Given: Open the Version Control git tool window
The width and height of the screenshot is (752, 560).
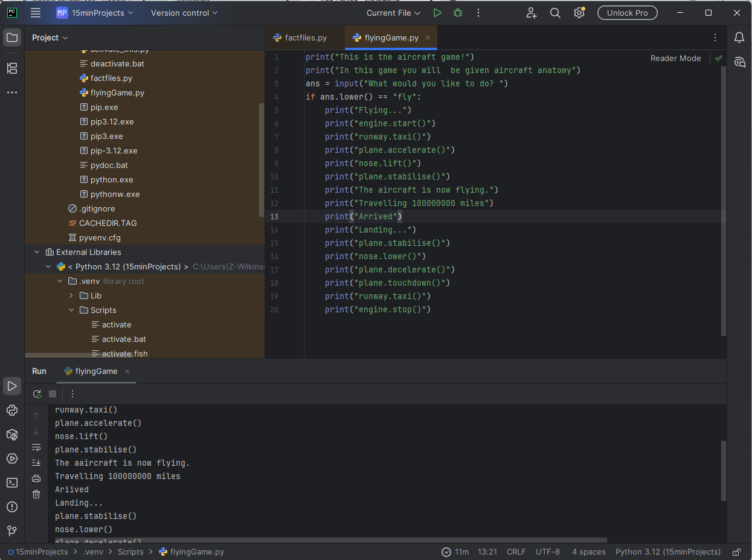Looking at the screenshot, I should click(x=12, y=531).
